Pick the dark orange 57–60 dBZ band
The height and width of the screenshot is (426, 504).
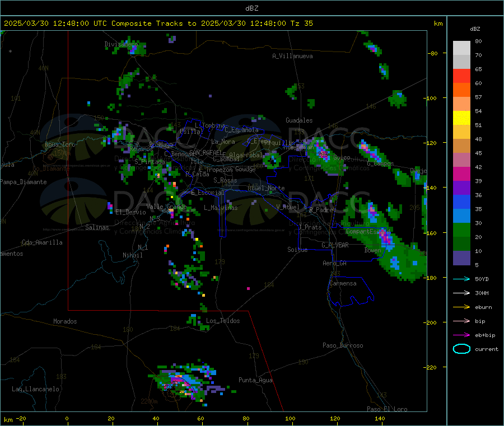(461, 90)
